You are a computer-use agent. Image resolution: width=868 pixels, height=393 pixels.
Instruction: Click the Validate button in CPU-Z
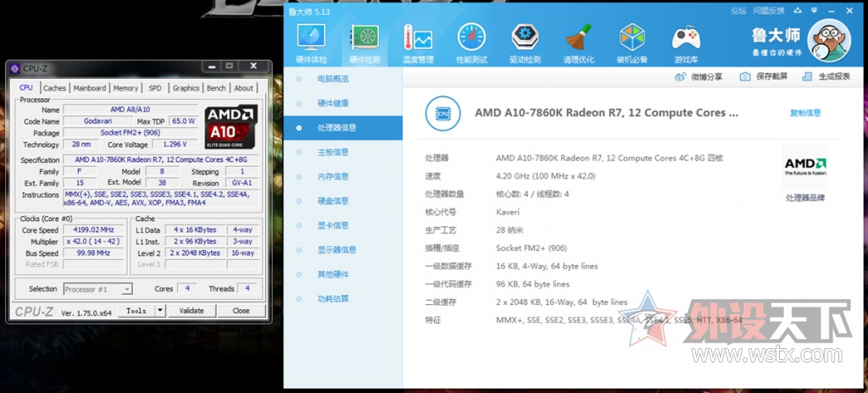click(192, 311)
